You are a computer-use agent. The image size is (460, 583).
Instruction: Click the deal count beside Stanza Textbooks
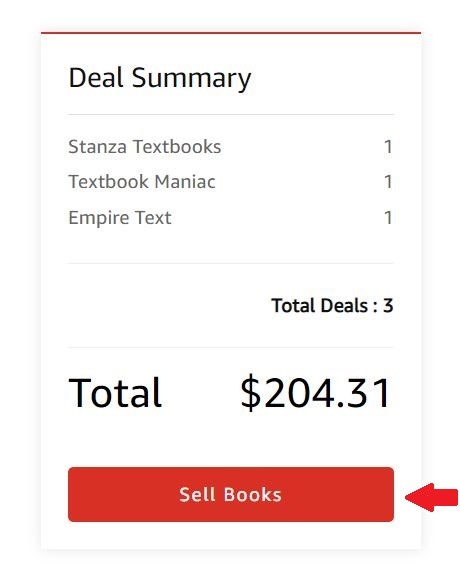(388, 146)
